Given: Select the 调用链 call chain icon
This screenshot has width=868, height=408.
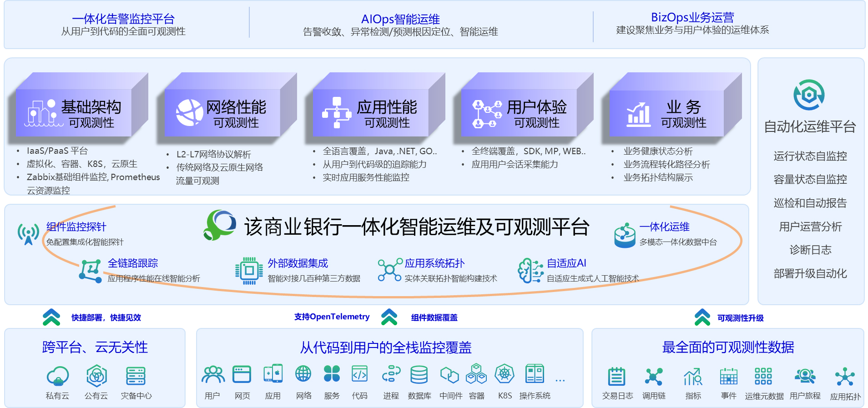Looking at the screenshot, I should pyautogui.click(x=654, y=377).
